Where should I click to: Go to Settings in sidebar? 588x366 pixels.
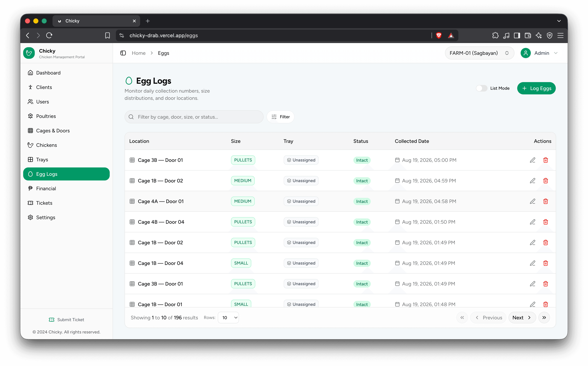coord(66,217)
